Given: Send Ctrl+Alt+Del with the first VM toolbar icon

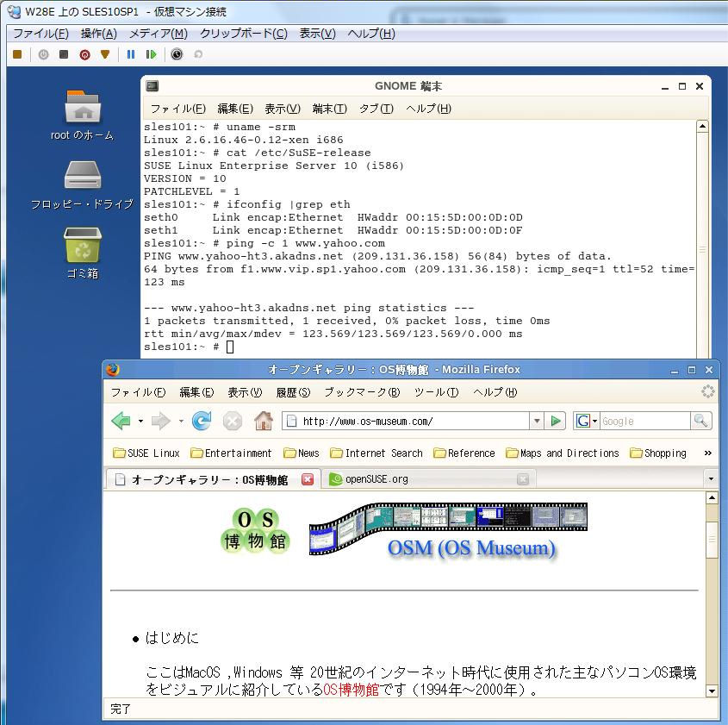Looking at the screenshot, I should click(17, 54).
